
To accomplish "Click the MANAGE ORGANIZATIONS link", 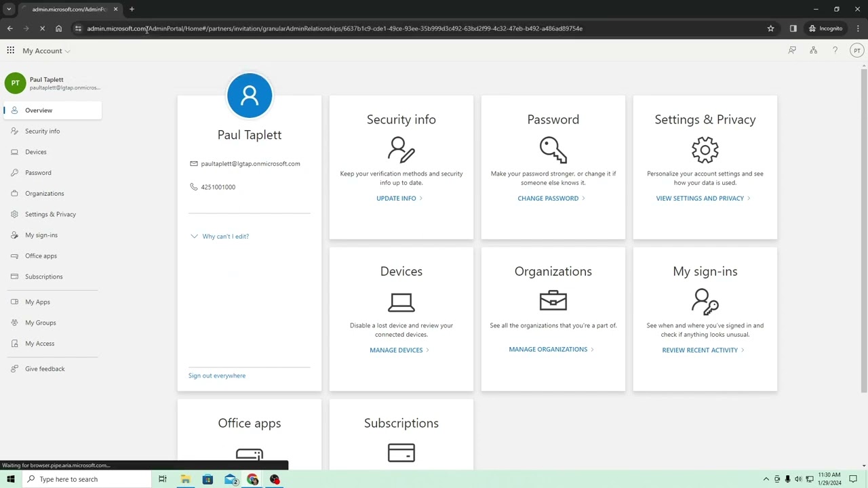I will coord(551,350).
